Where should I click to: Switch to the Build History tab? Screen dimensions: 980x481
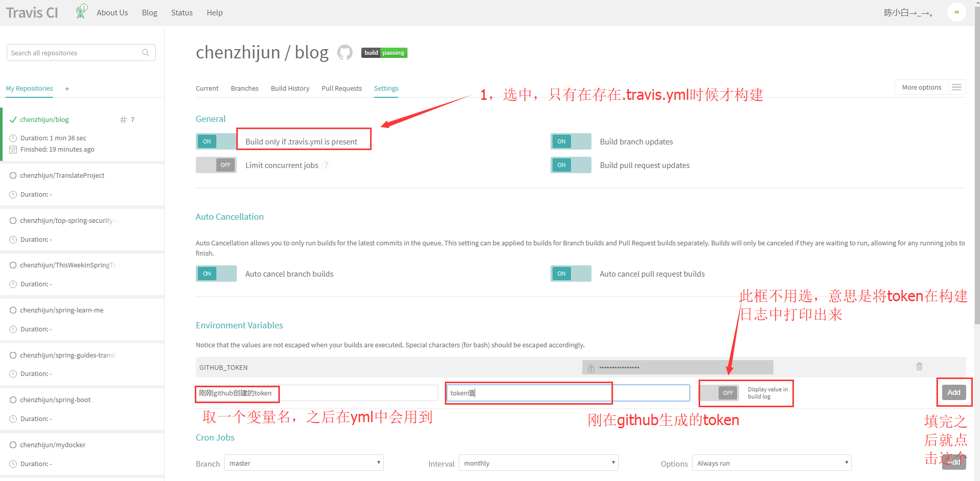tap(290, 89)
